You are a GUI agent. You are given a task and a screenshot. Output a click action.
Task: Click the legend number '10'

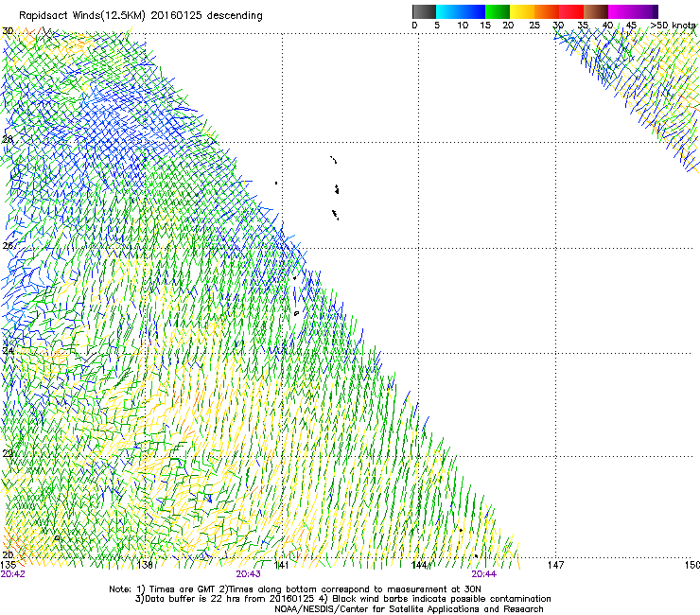tap(463, 26)
